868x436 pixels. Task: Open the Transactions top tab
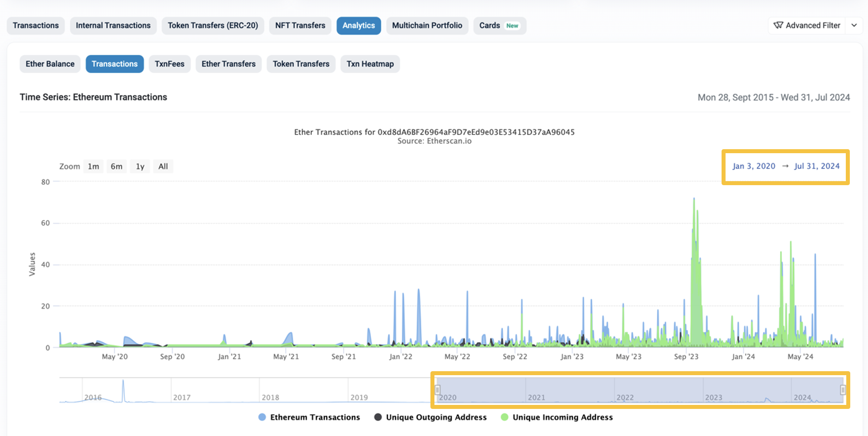tap(36, 25)
